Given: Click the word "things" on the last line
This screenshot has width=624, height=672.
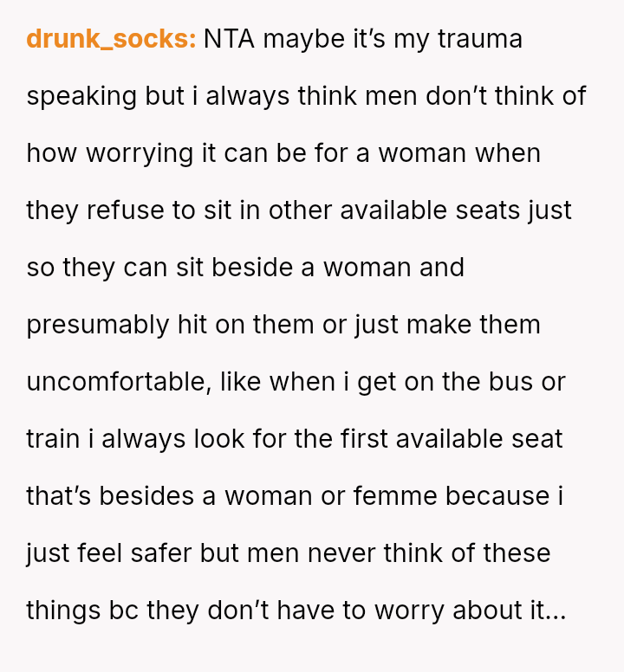Looking at the screenshot, I should [63, 611].
